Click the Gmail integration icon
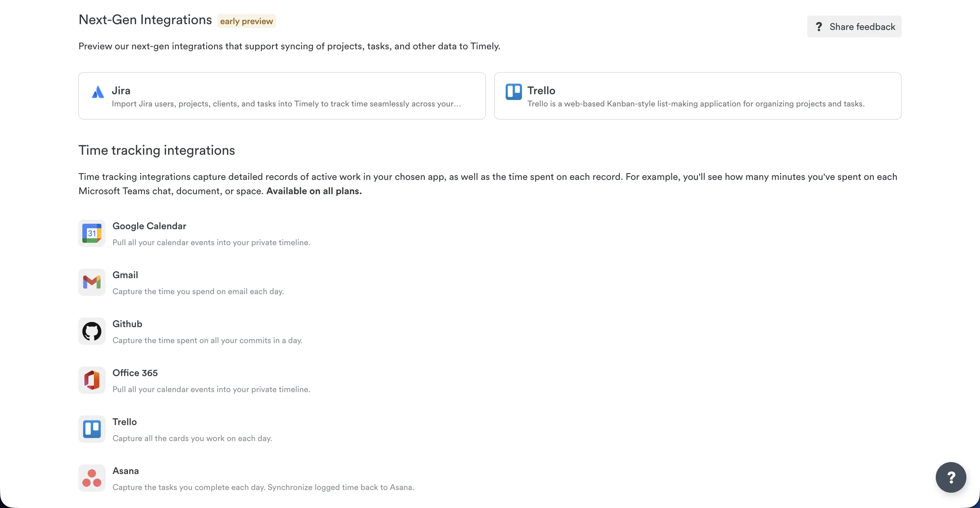The height and width of the screenshot is (508, 980). click(92, 282)
